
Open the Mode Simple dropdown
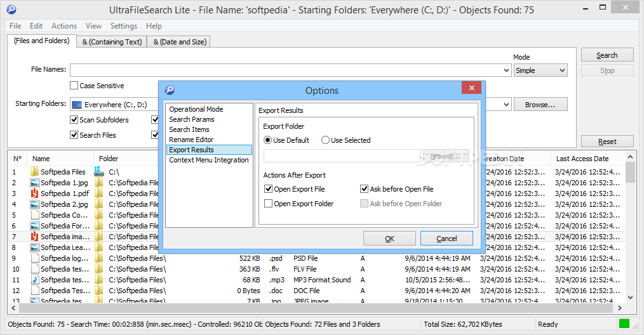coord(540,70)
